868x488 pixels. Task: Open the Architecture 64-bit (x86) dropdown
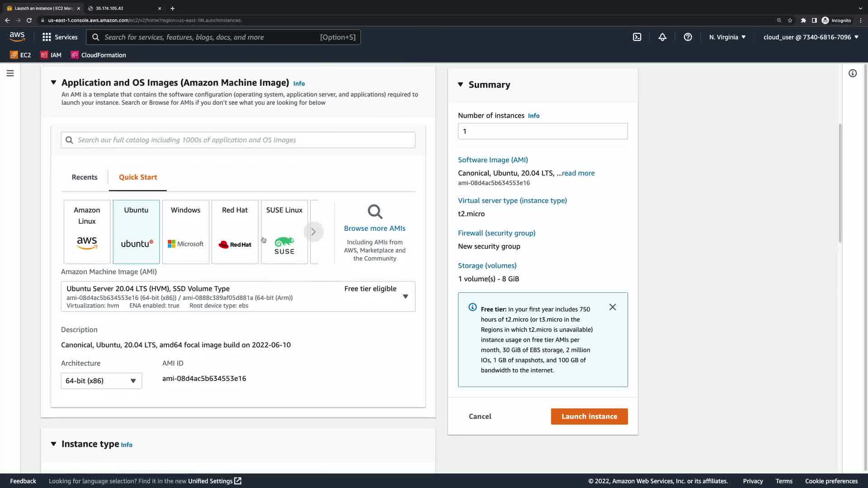(x=101, y=381)
